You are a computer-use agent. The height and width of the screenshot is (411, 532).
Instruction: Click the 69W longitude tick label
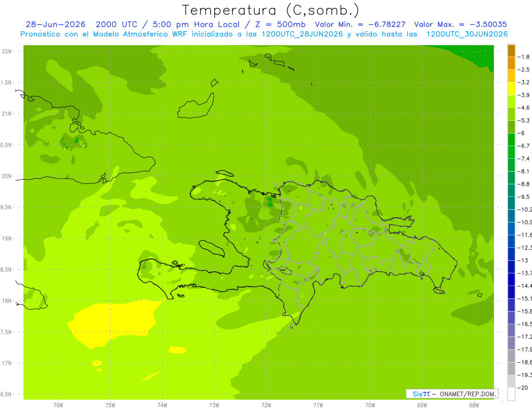pyautogui.click(x=422, y=405)
